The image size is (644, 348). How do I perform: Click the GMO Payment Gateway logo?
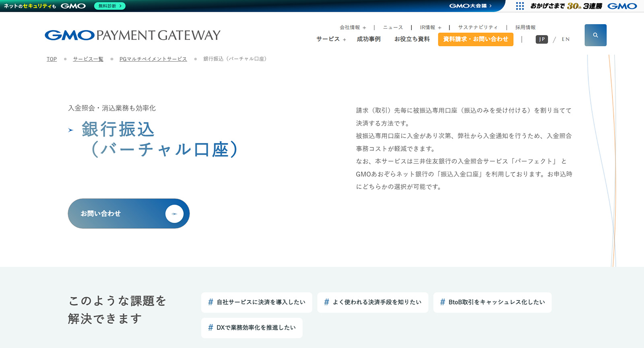[132, 35]
